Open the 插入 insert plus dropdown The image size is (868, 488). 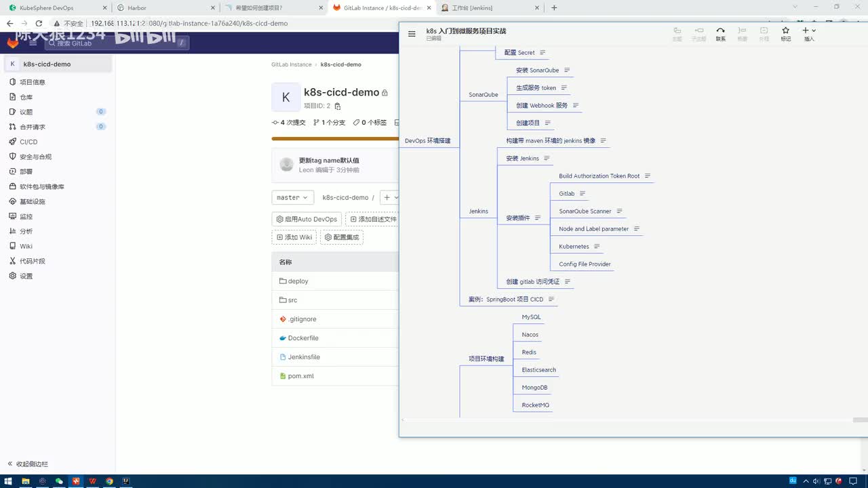click(x=809, y=34)
